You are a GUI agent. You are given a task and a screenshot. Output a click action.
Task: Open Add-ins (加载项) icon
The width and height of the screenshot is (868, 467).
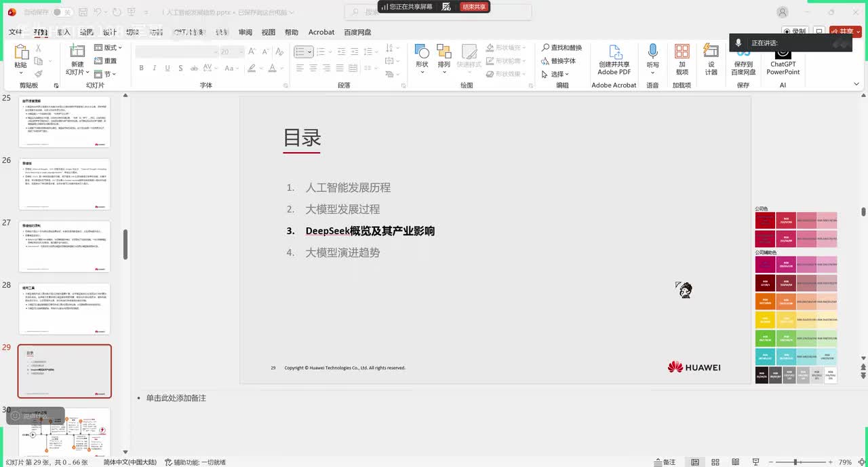[682, 52]
